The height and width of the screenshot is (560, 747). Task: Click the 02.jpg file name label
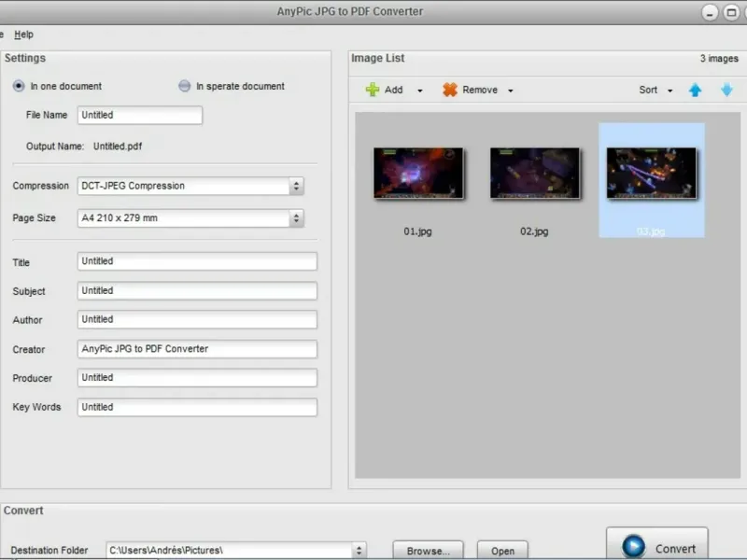pos(534,231)
